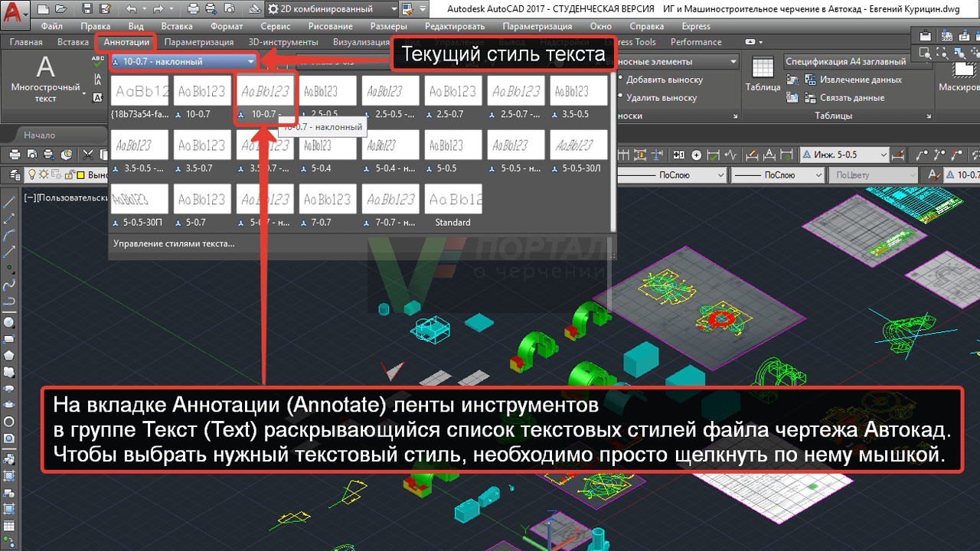980x551 pixels.
Task: Click the Cut scissors icon in standard toolbar
Action: [89, 155]
